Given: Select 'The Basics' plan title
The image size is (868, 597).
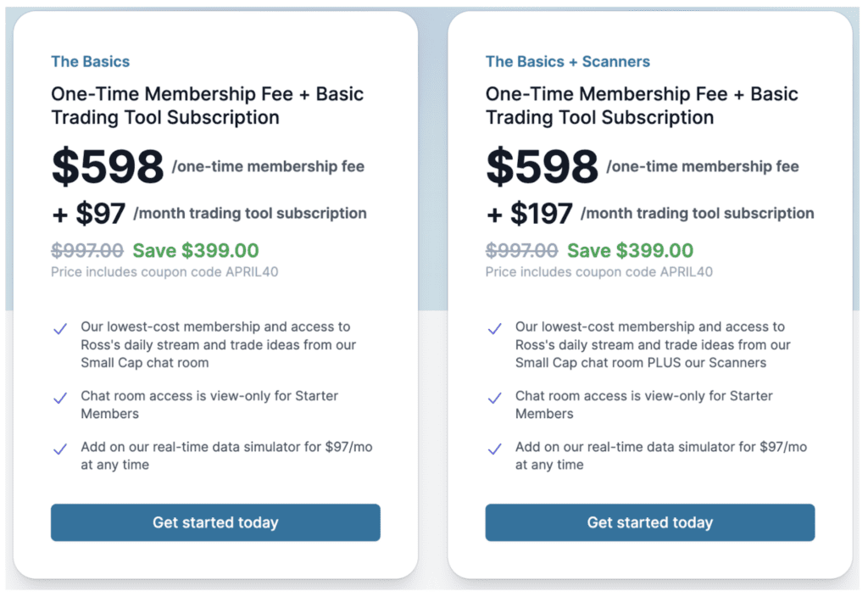Looking at the screenshot, I should pos(90,62).
